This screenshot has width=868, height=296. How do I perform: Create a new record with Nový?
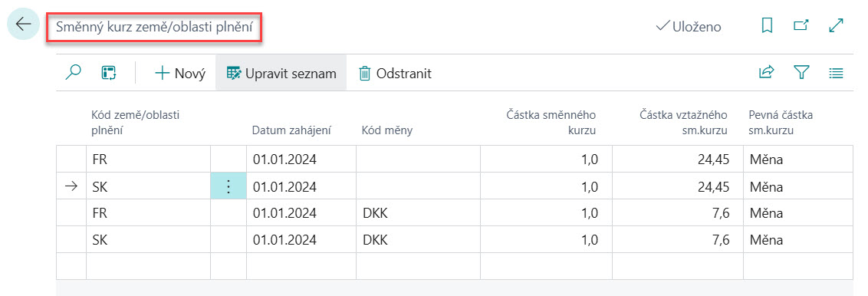[180, 73]
